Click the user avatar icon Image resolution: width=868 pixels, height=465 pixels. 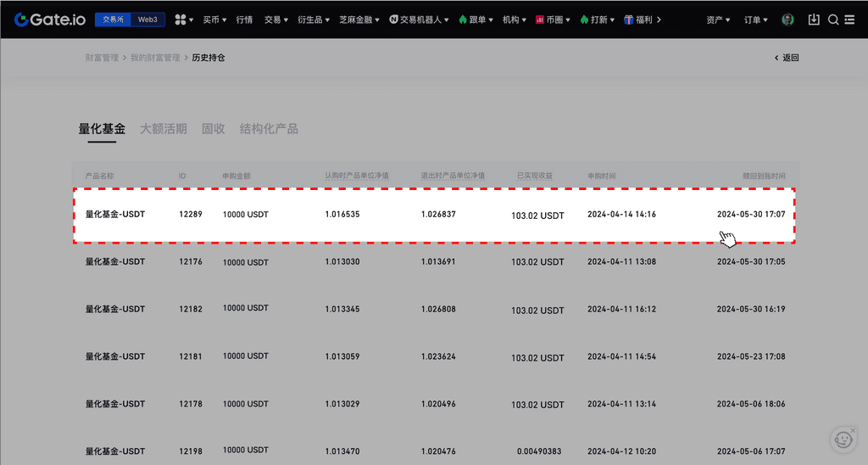[788, 20]
